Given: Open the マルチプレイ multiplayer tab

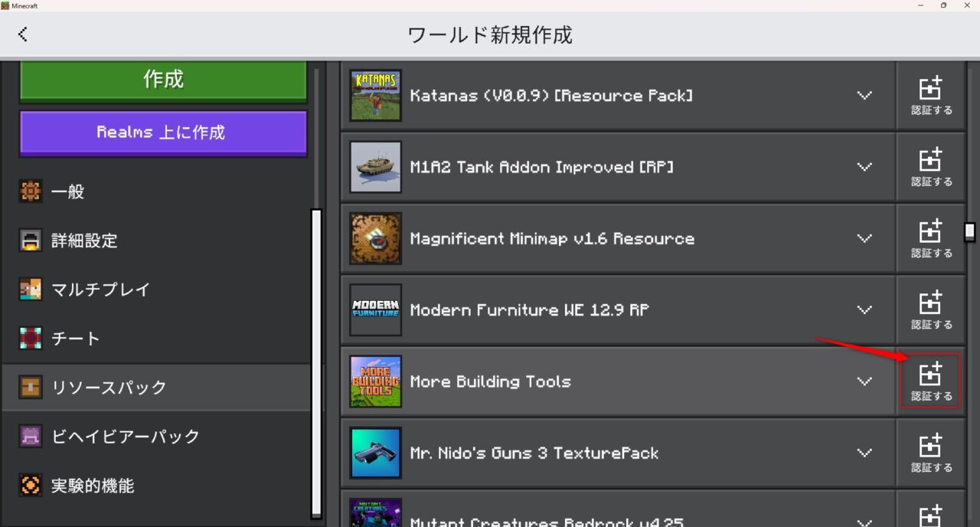Looking at the screenshot, I should click(x=156, y=290).
